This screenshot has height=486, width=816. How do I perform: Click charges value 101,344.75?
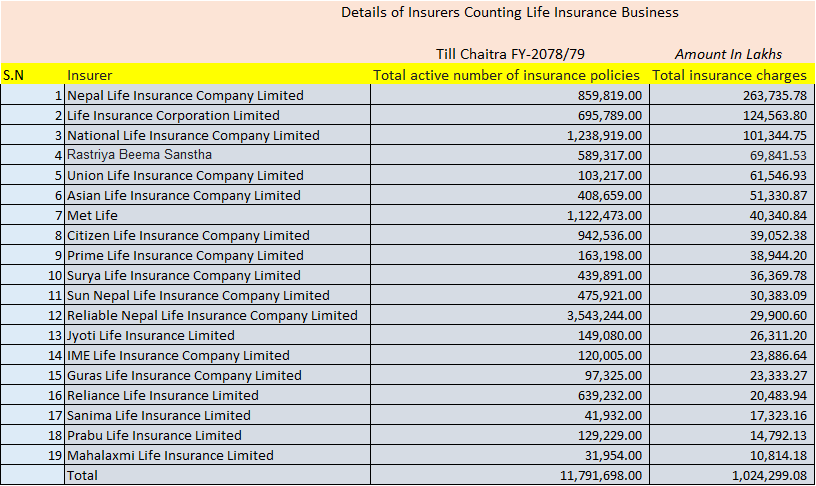(775, 136)
